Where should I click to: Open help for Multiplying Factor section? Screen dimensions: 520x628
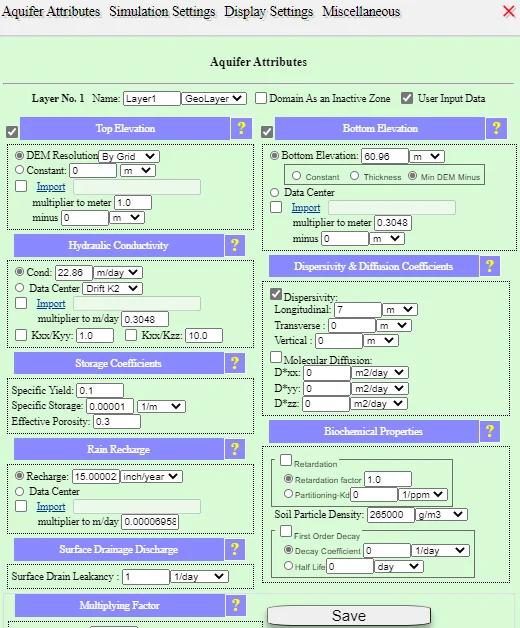[236, 605]
